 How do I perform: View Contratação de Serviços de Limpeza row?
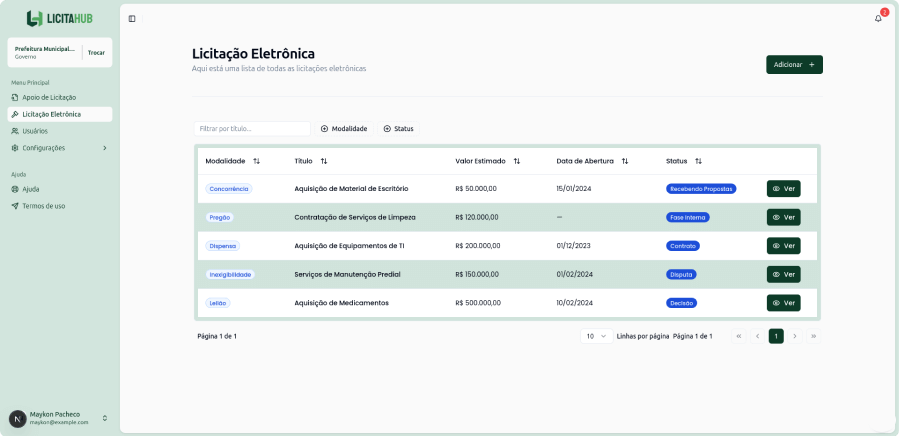(783, 217)
